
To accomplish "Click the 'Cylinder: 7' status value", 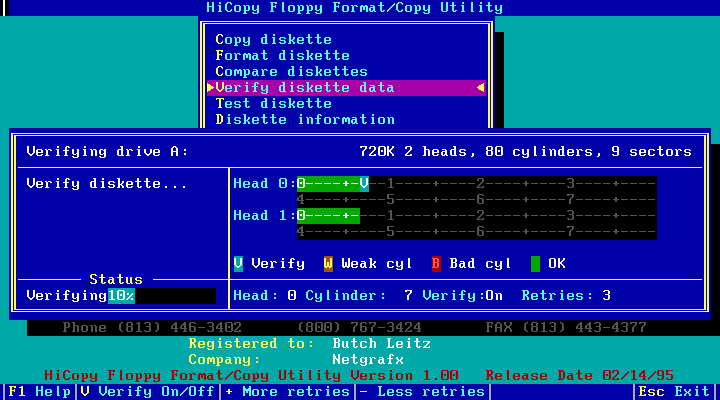I will 359,296.
